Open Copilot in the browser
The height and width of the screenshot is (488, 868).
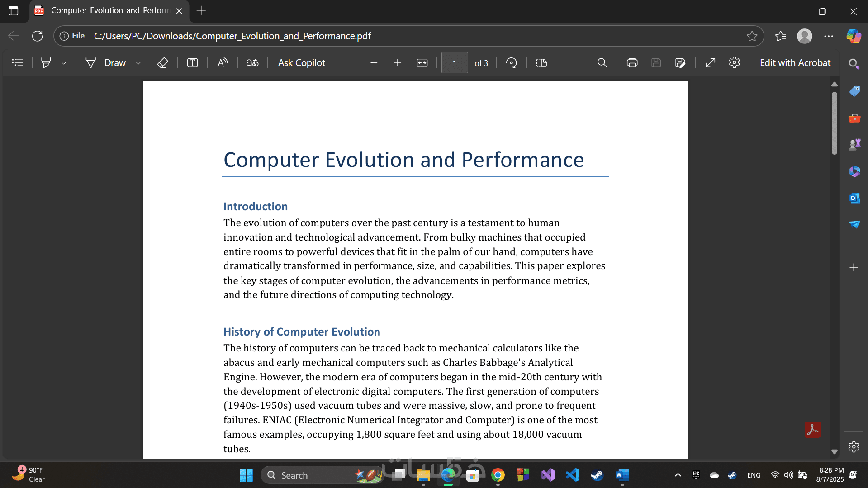pos(854,36)
